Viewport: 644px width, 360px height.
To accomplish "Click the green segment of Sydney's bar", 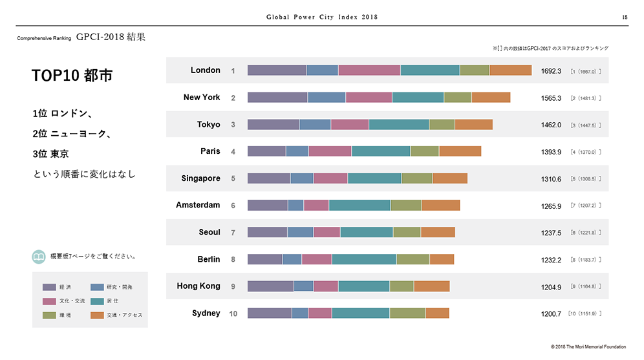I will tap(407, 313).
